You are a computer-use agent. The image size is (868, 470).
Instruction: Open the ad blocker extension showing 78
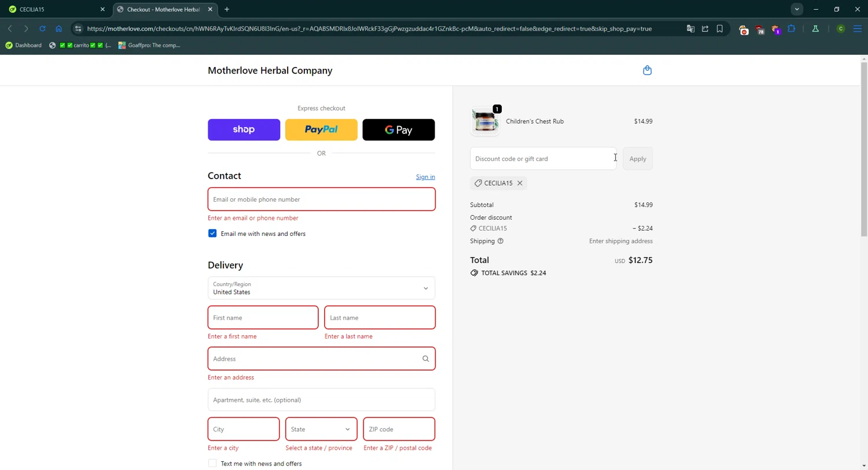760,29
